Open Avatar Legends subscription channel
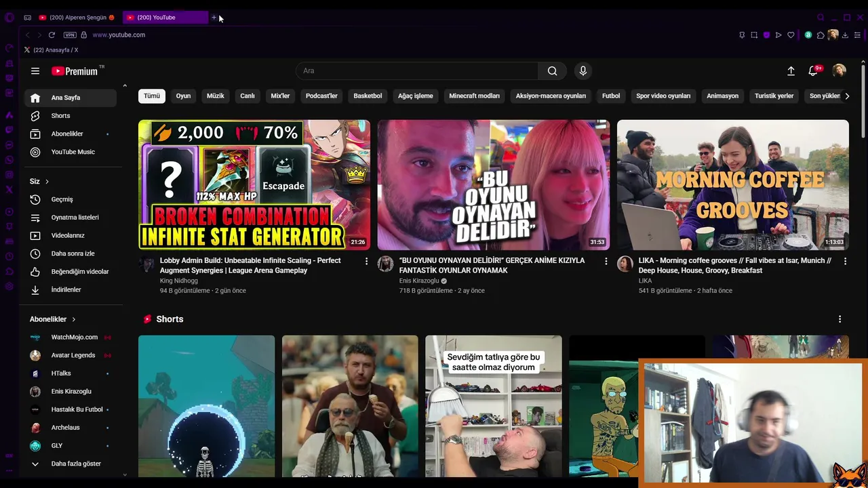The width and height of the screenshot is (868, 488). click(x=71, y=355)
